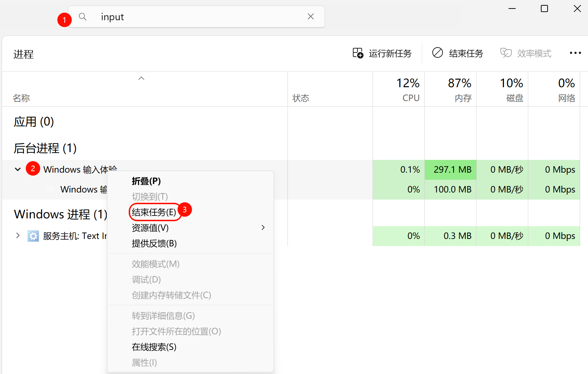The image size is (588, 374).
Task: Click into the search field containing input
Action: click(196, 17)
